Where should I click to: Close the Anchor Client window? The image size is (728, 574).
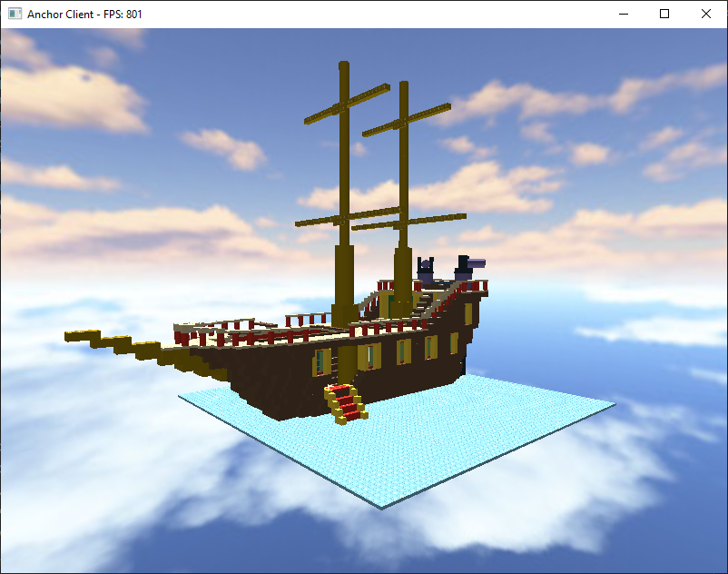pos(706,14)
